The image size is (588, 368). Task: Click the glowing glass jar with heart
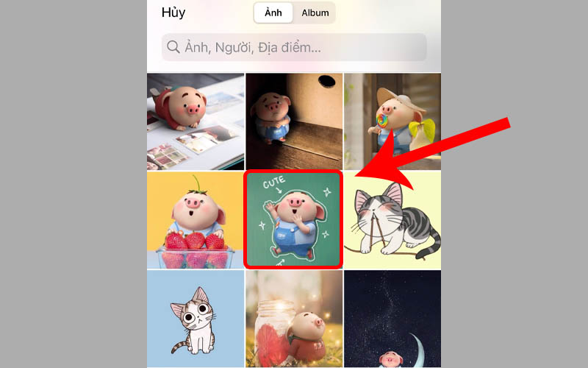click(x=275, y=333)
